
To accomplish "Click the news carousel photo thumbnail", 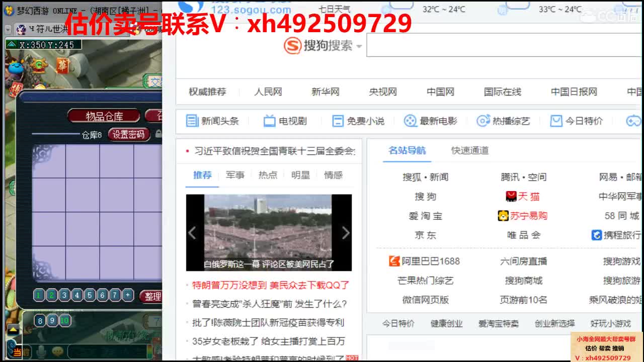I will [x=269, y=233].
